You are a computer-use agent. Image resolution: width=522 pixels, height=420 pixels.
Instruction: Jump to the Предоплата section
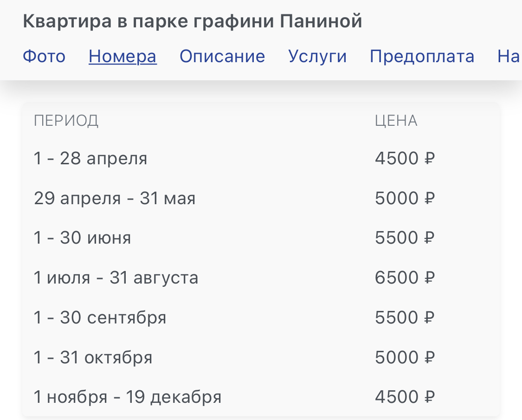[x=422, y=56]
